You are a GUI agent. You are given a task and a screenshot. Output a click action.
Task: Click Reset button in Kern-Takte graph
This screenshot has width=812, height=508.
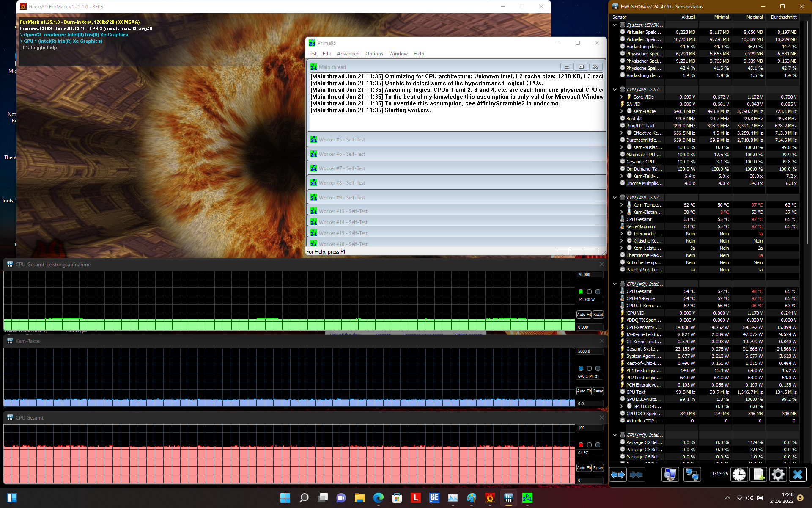pyautogui.click(x=598, y=391)
